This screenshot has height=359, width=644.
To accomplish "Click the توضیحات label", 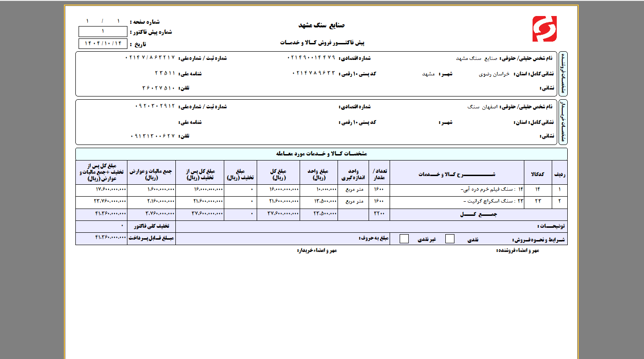I will [551, 226].
